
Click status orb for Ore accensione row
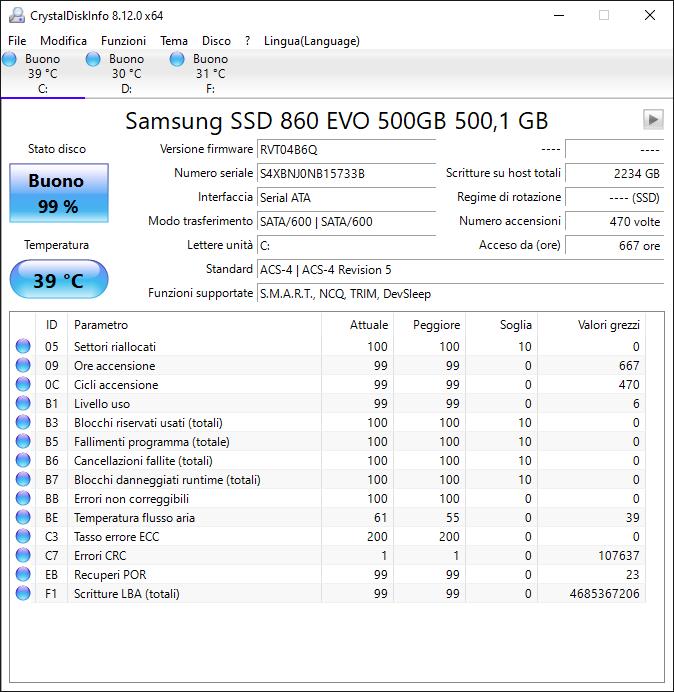(23, 365)
